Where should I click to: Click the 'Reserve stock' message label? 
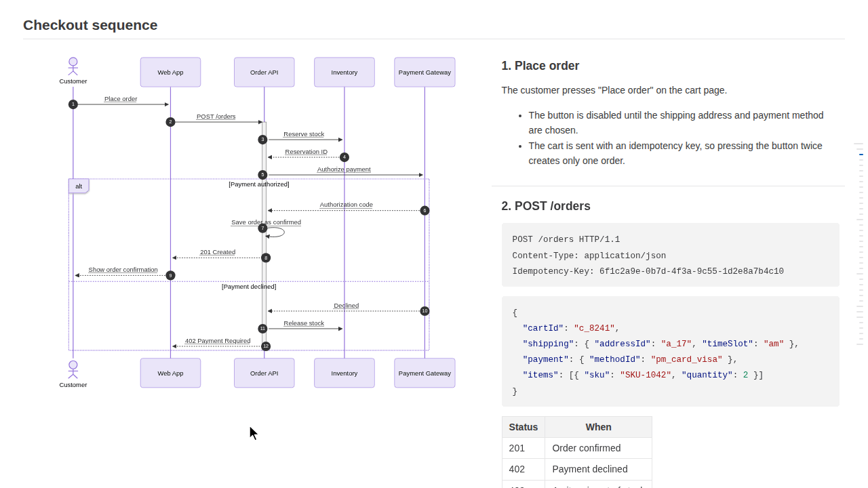point(304,134)
